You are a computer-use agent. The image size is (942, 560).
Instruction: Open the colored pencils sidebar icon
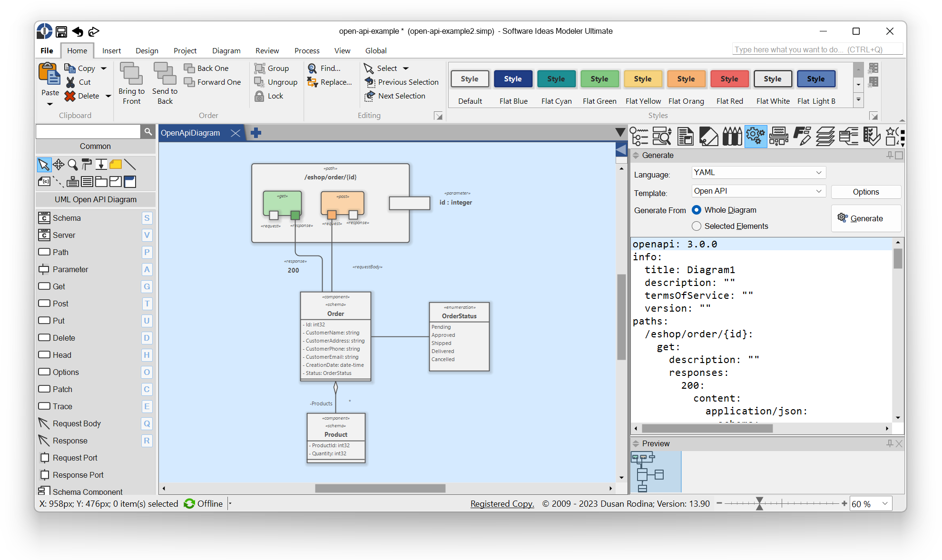point(732,137)
